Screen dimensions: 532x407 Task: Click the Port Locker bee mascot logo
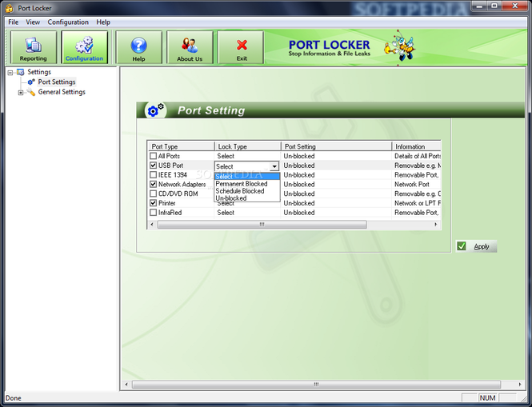400,46
